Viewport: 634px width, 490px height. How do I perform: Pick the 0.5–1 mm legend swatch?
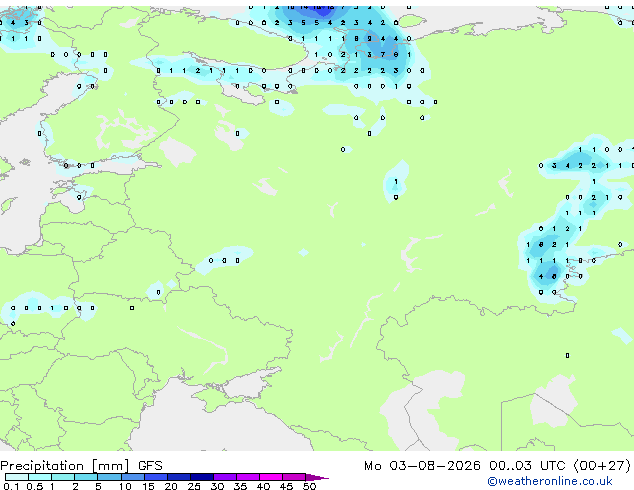[40, 477]
